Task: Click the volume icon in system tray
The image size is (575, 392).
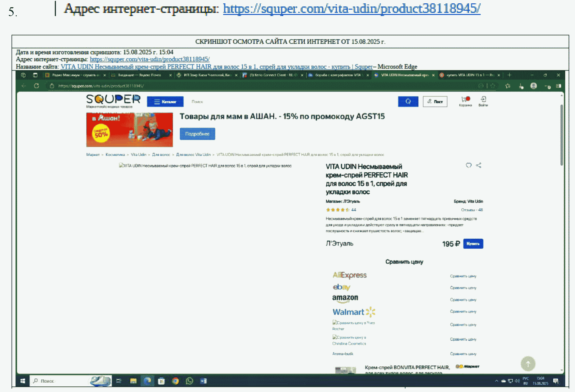Action: [517, 381]
